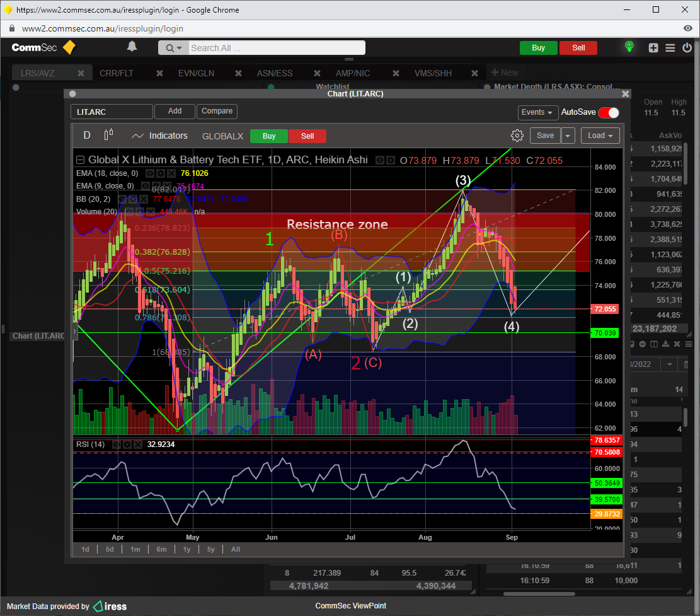Remove the EMA 9 indicator
The height and width of the screenshot is (616, 700).
click(x=166, y=186)
